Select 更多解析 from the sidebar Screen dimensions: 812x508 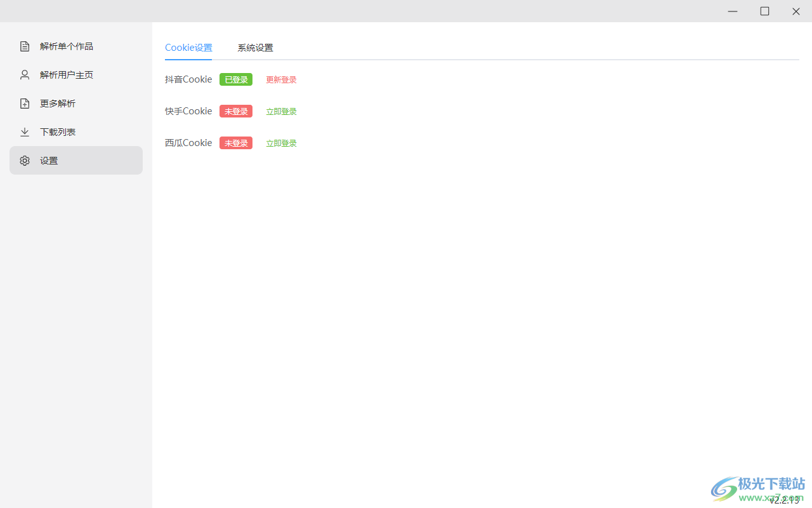click(76, 104)
